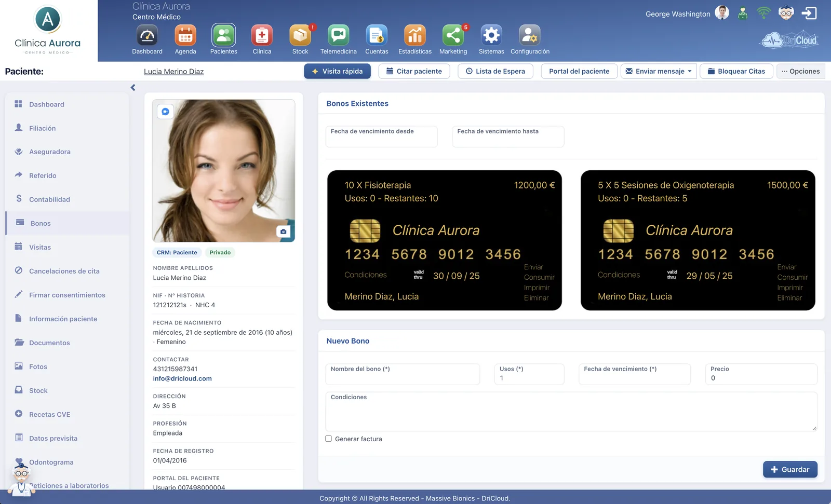831x504 pixels.
Task: Click Consumir on the 10 X Fisioterapia card
Action: [539, 277]
